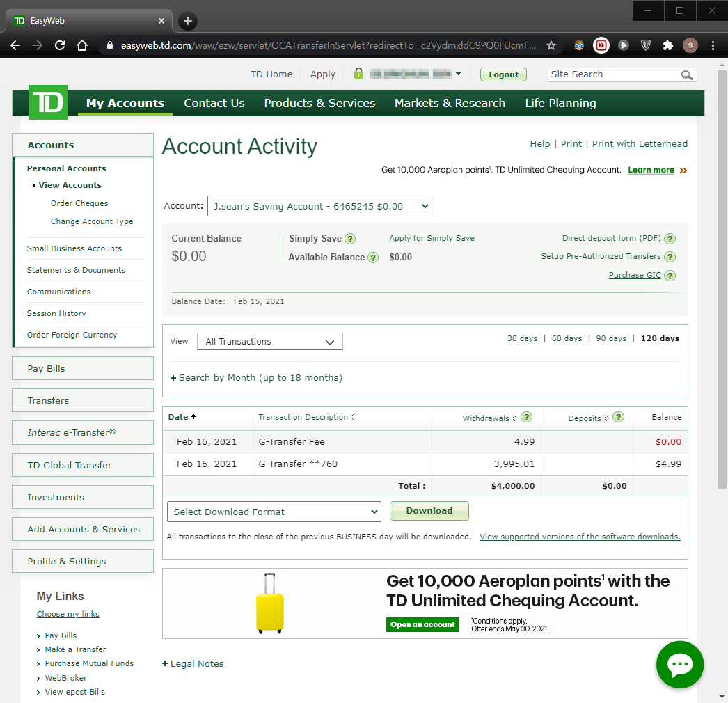The width and height of the screenshot is (728, 703).
Task: Click the Open an account banner button
Action: tap(422, 624)
